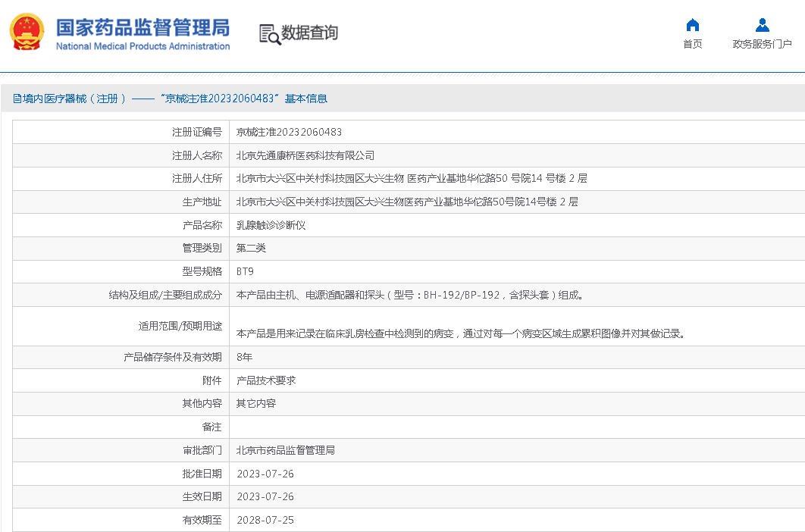The image size is (805, 532).
Task: Click registrant name 北京先通康桥医药科技有限公司
Action: (x=305, y=155)
